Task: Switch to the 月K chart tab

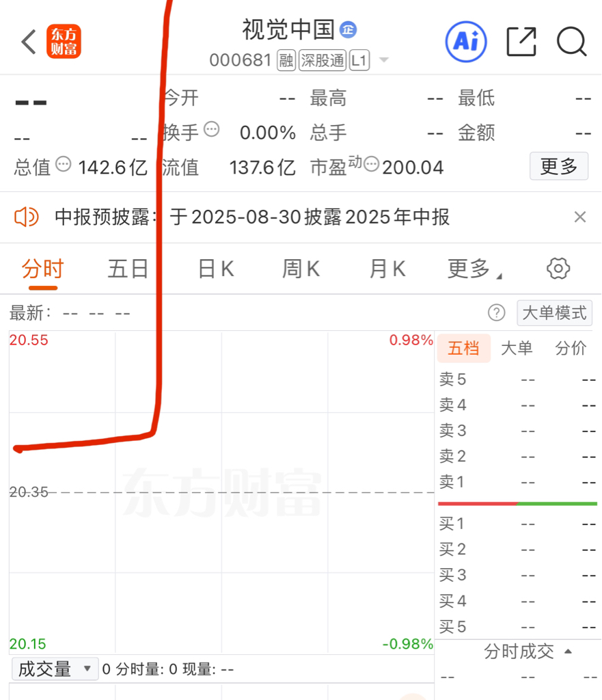Action: pyautogui.click(x=387, y=269)
